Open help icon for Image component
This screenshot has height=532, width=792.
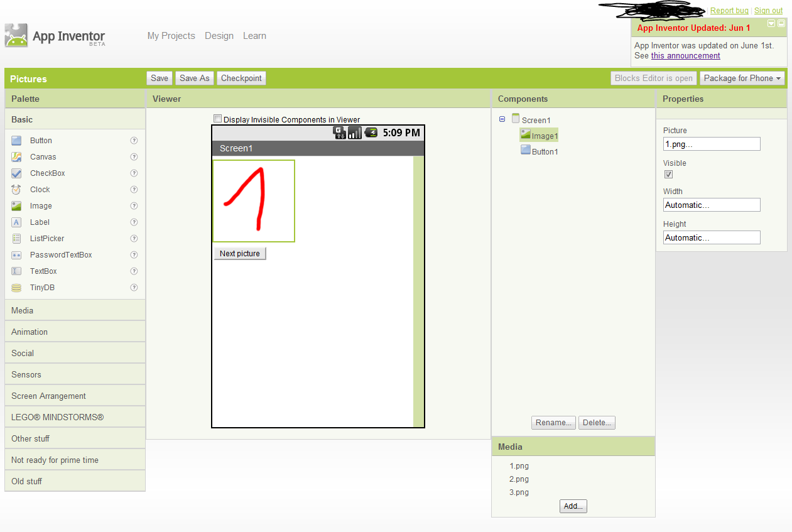pyautogui.click(x=134, y=206)
